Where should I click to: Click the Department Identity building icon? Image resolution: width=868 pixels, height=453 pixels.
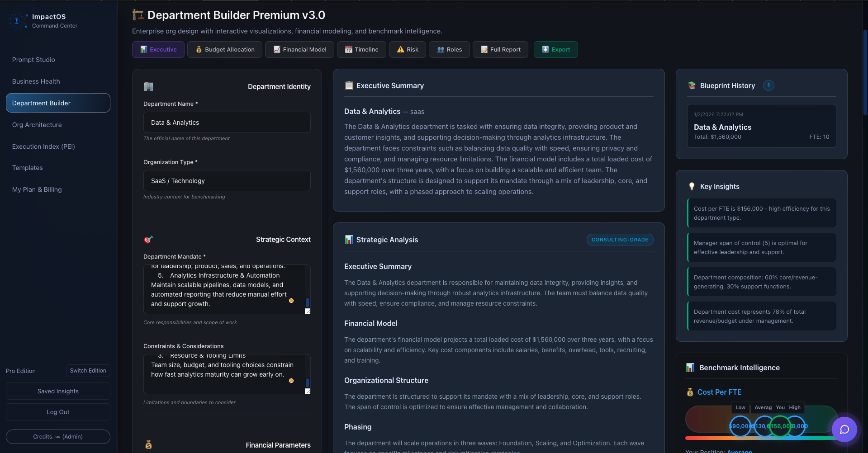148,86
